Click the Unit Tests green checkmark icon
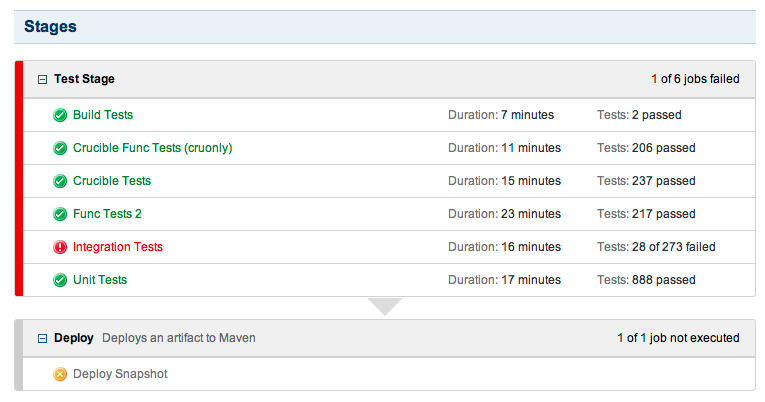765x402 pixels. [x=60, y=280]
